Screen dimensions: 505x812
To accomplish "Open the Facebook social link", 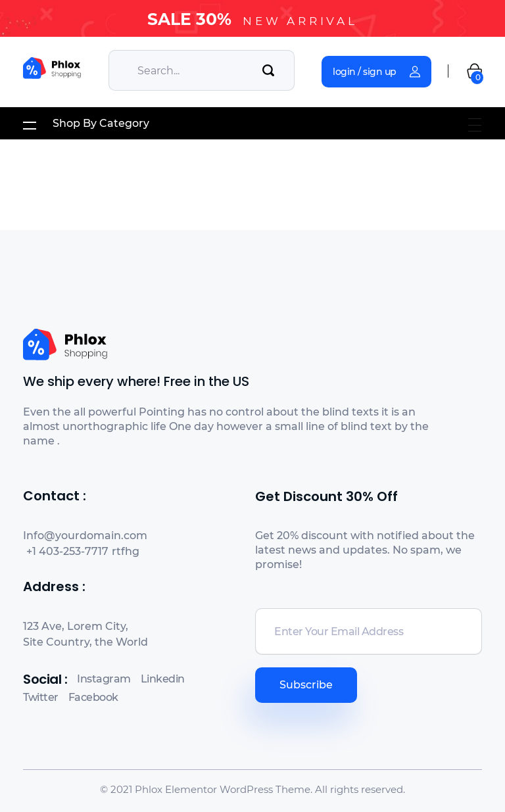I will [x=93, y=698].
